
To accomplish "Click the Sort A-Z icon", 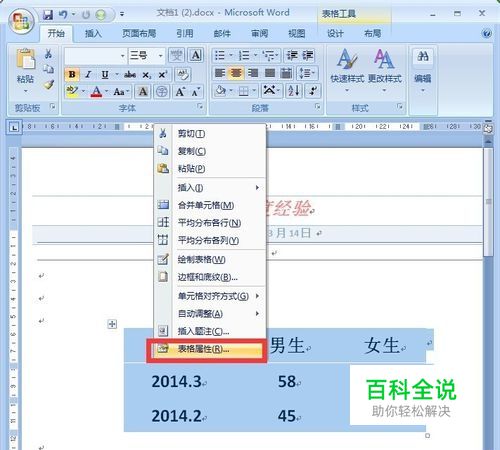I will pyautogui.click(x=294, y=91).
